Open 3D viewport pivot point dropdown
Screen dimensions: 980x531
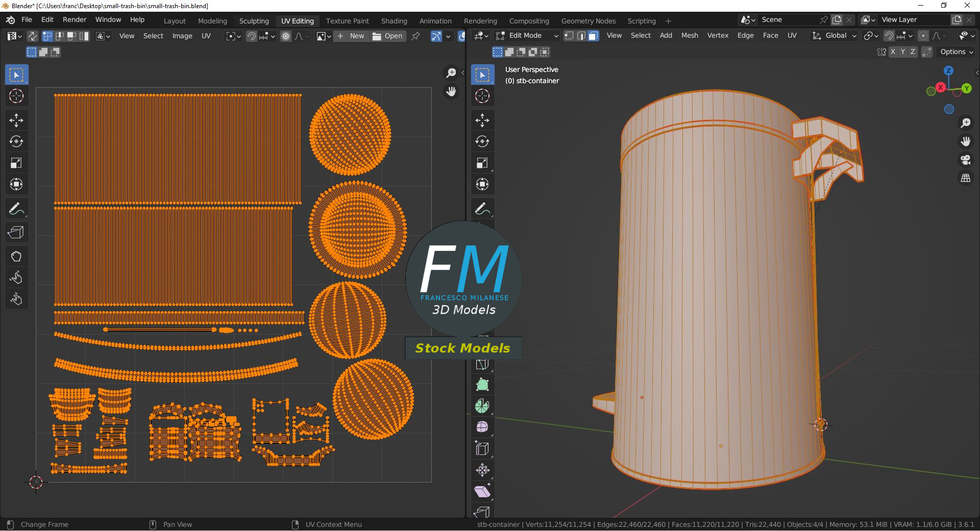click(x=871, y=36)
